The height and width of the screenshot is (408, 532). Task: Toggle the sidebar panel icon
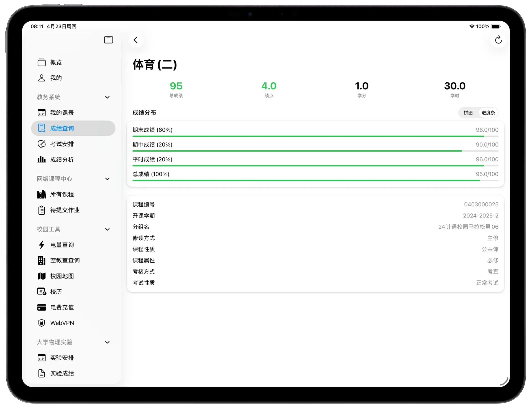pos(108,40)
